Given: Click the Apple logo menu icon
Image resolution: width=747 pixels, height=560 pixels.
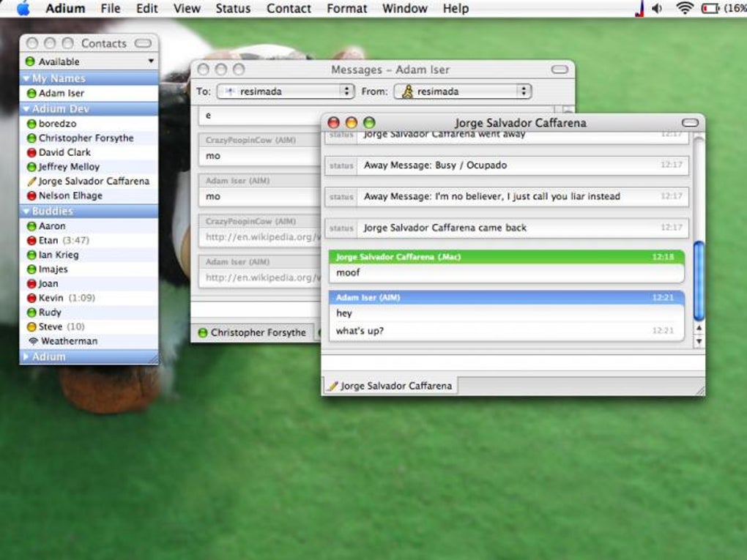Looking at the screenshot, I should [x=23, y=9].
